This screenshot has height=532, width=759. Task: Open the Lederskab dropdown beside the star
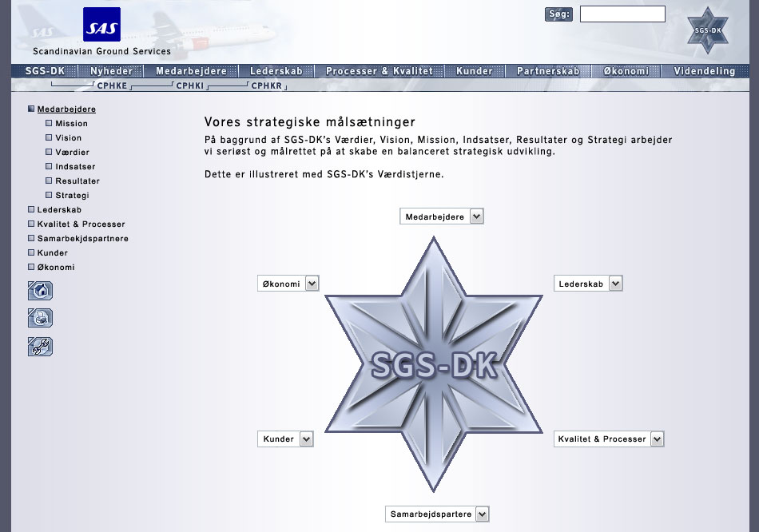tap(588, 284)
